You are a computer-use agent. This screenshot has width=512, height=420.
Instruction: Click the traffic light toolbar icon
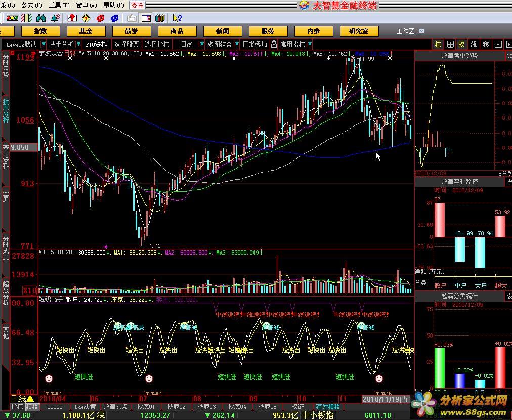13,18
